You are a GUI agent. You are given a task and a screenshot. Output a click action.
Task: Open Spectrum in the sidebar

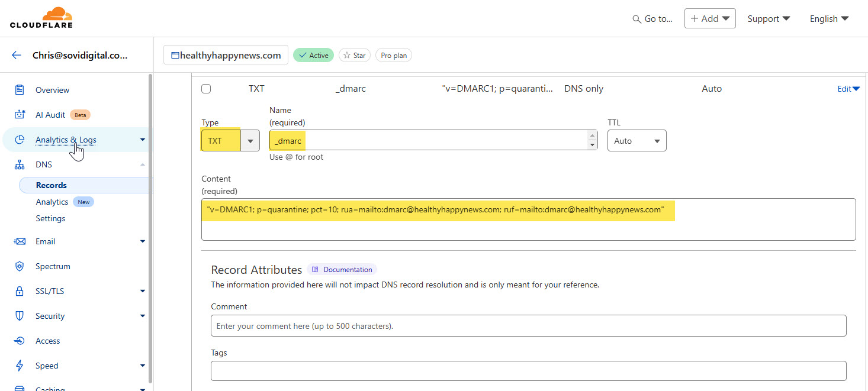click(x=53, y=266)
